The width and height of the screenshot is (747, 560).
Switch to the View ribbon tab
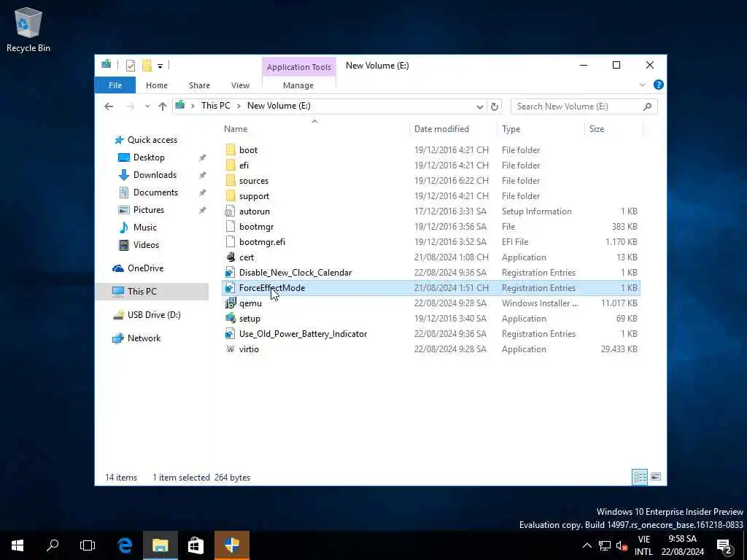pyautogui.click(x=240, y=85)
